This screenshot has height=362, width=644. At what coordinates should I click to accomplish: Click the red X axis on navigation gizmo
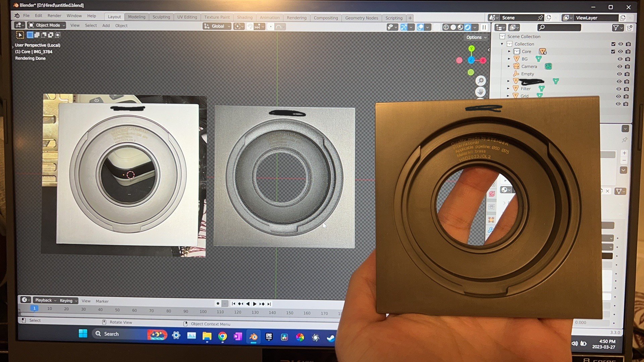pos(483,60)
